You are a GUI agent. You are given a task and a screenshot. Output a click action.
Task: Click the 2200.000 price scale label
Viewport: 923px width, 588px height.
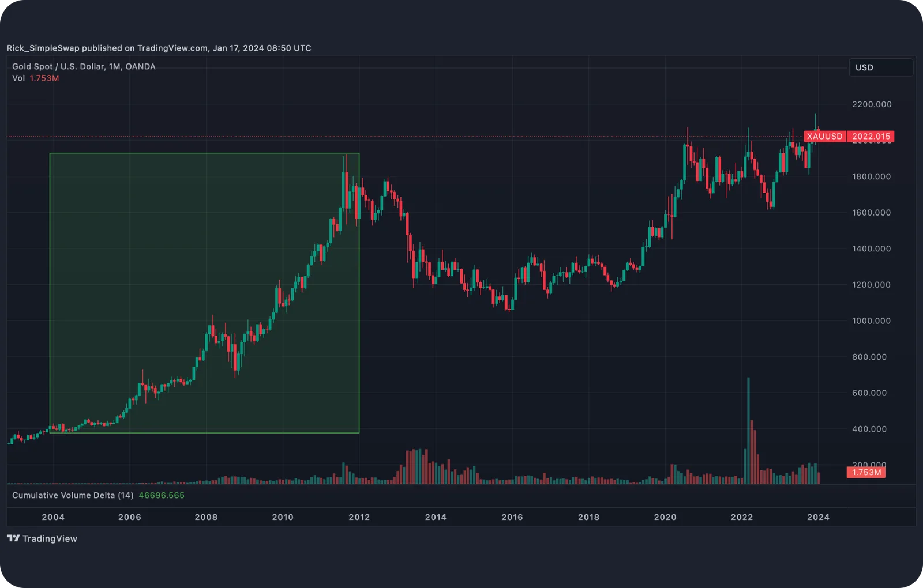(x=872, y=104)
